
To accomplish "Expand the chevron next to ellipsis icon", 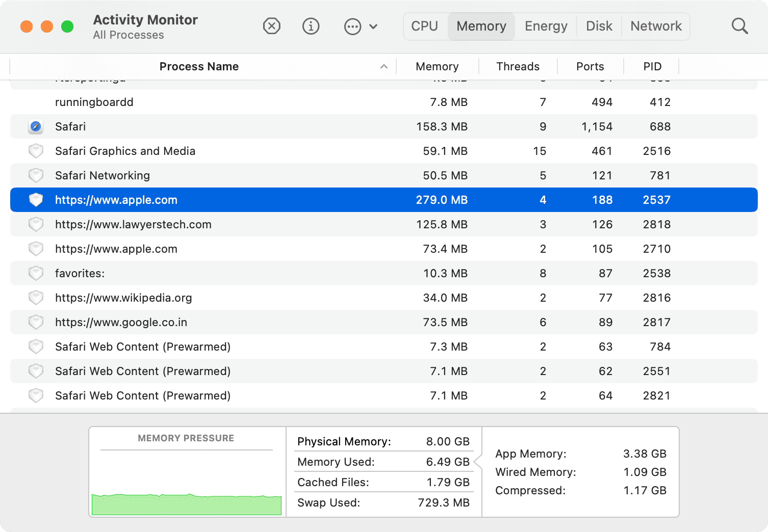I will [x=373, y=26].
